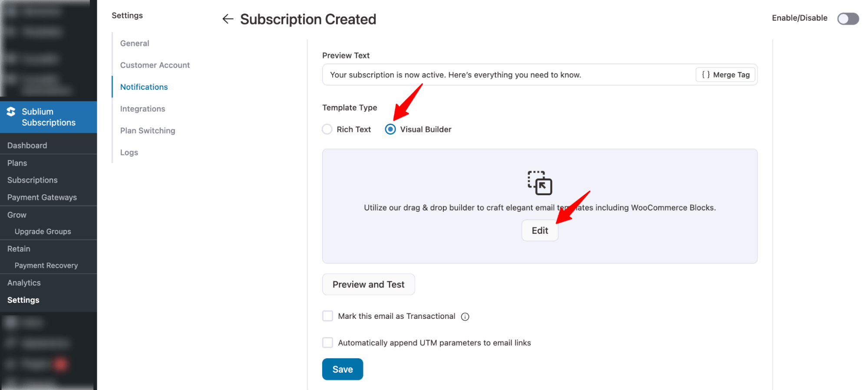Click the back arrow beside Subscription Created
This screenshot has width=868, height=390.
[228, 19]
